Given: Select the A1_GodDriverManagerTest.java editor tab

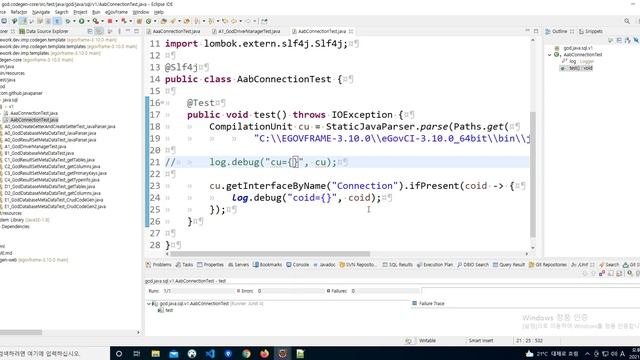Looking at the screenshot, I should coord(246,31).
